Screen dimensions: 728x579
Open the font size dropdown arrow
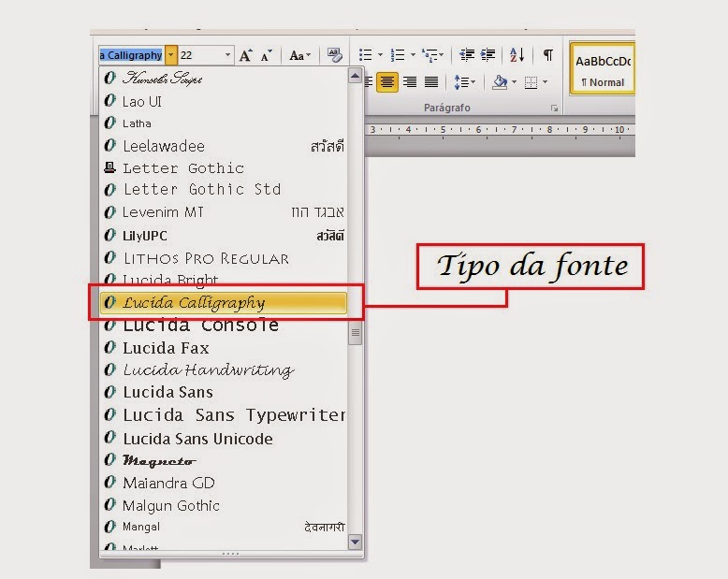click(x=227, y=55)
